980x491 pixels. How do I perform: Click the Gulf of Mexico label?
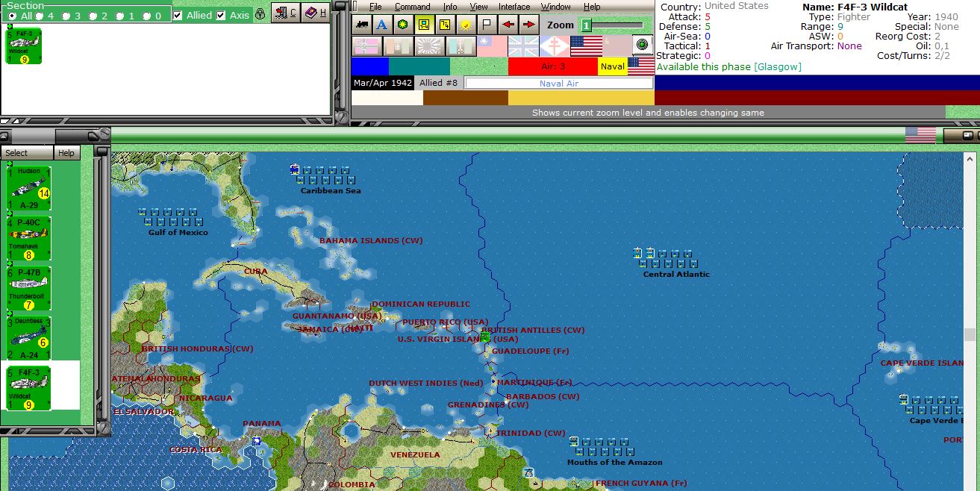178,232
